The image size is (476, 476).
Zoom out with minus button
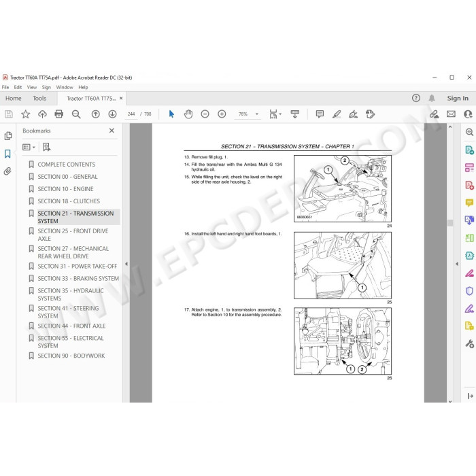[205, 114]
